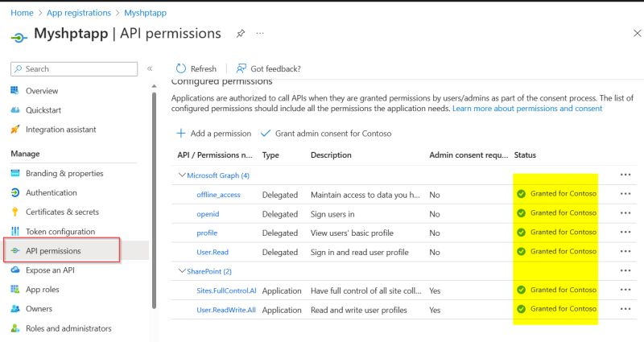The height and width of the screenshot is (342, 644).
Task: Open the Quickstart menu item
Action: [x=43, y=110]
